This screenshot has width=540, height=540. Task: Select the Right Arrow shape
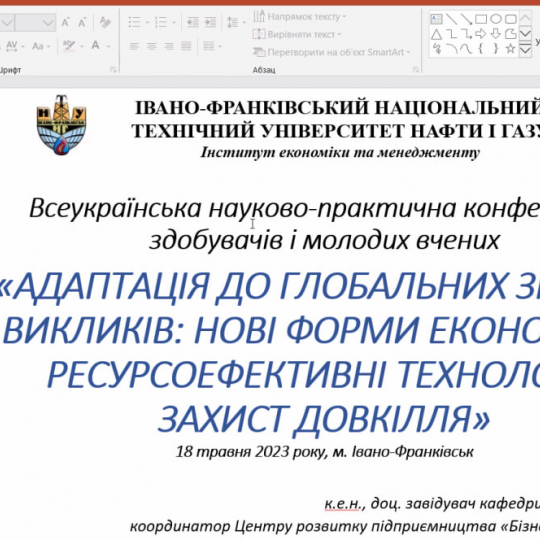coord(481,34)
